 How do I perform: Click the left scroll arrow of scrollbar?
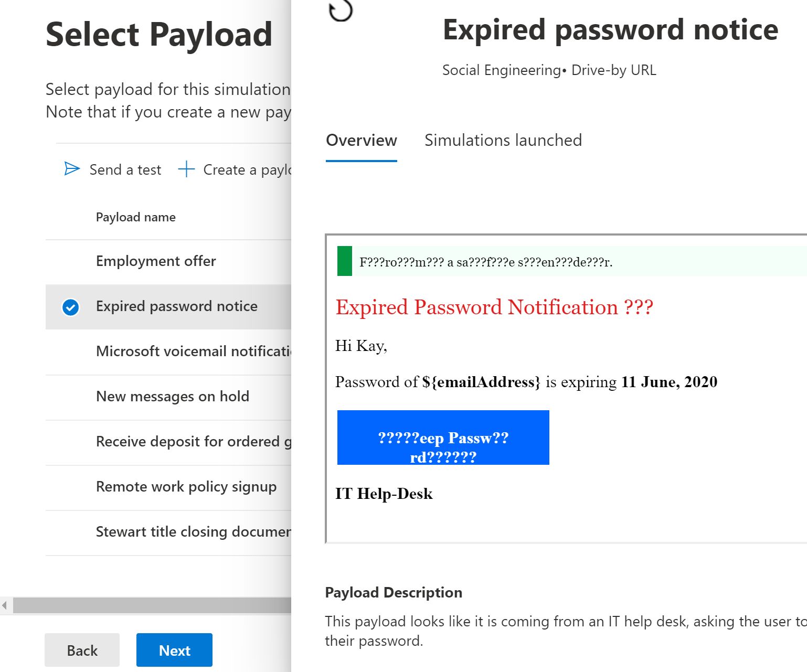click(x=5, y=605)
